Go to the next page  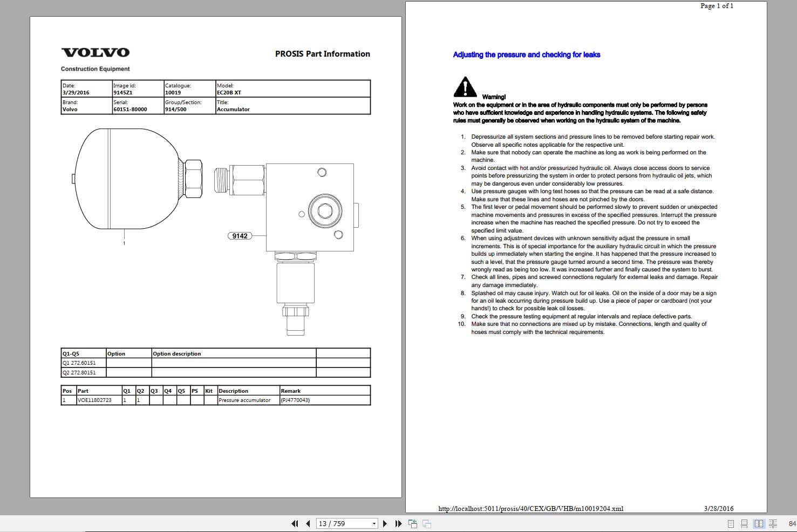coord(385,523)
